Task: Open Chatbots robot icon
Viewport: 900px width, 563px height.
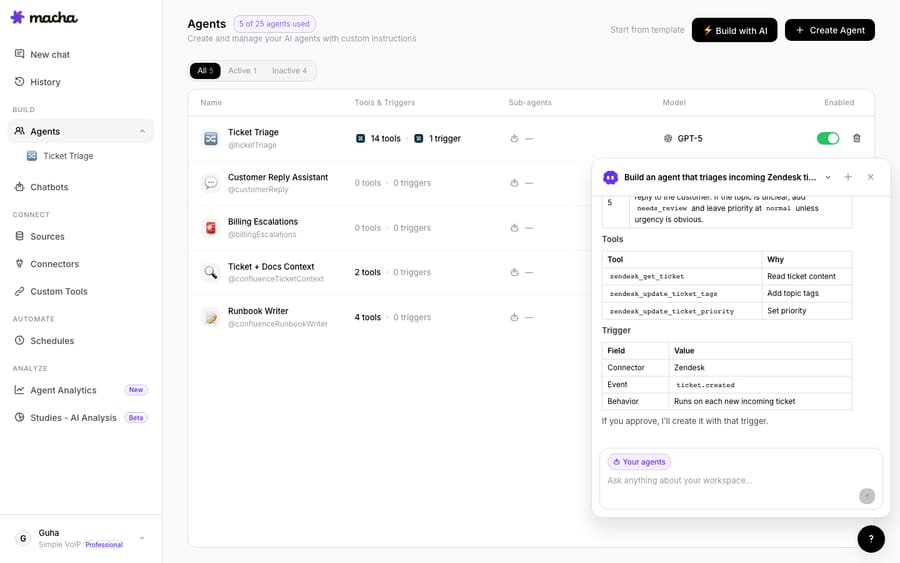Action: [x=20, y=187]
